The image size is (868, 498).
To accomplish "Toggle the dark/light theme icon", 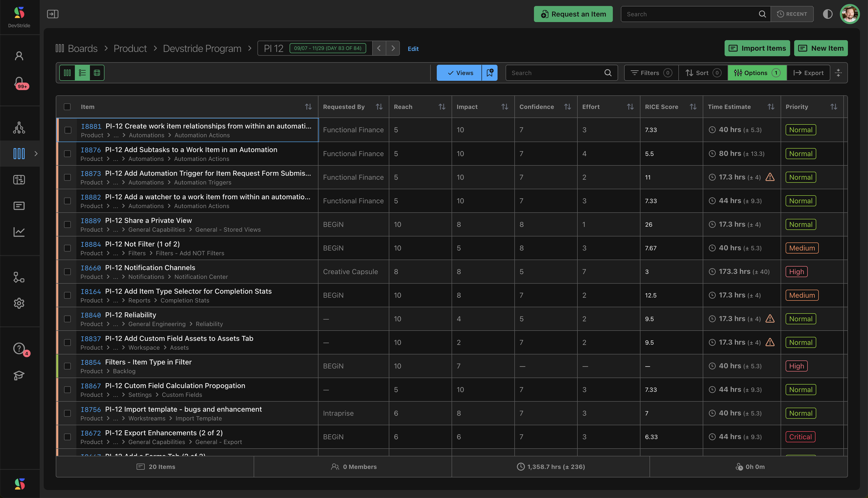I will pos(827,14).
